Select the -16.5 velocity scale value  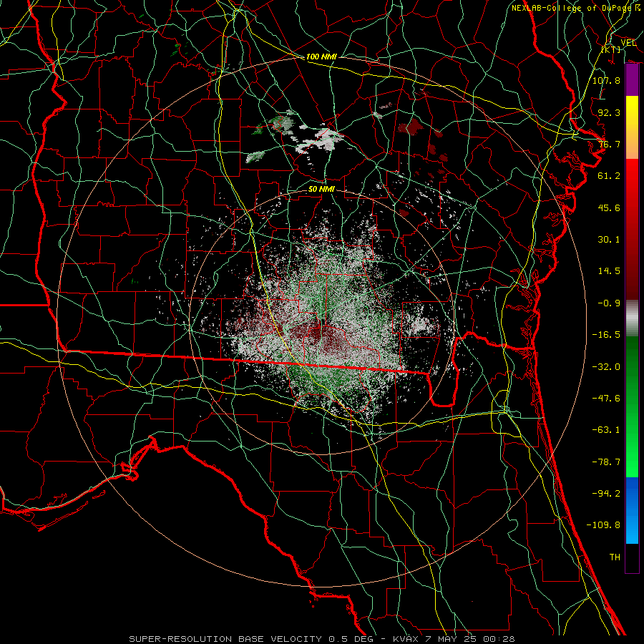(x=606, y=335)
